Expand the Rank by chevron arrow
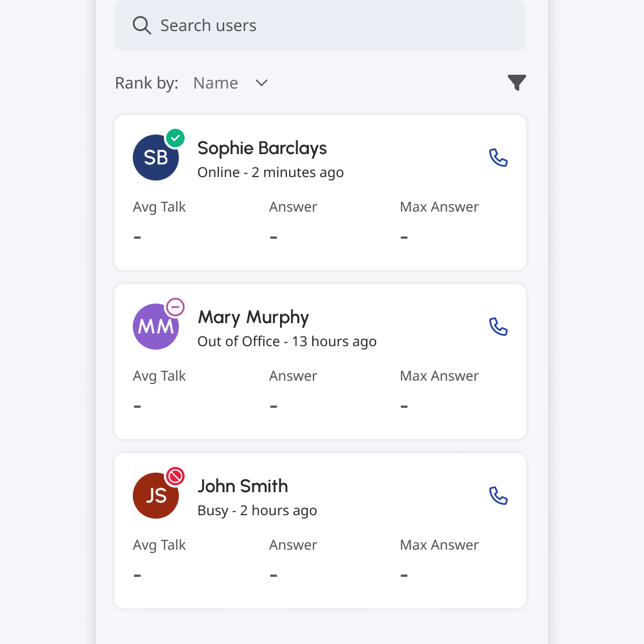The width and height of the screenshot is (644, 644). point(262,83)
